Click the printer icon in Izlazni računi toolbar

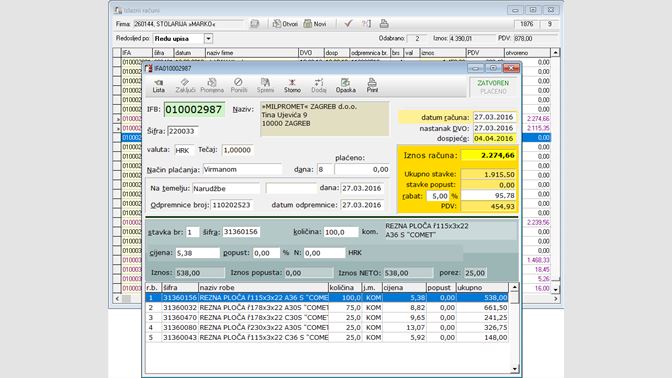tap(384, 24)
